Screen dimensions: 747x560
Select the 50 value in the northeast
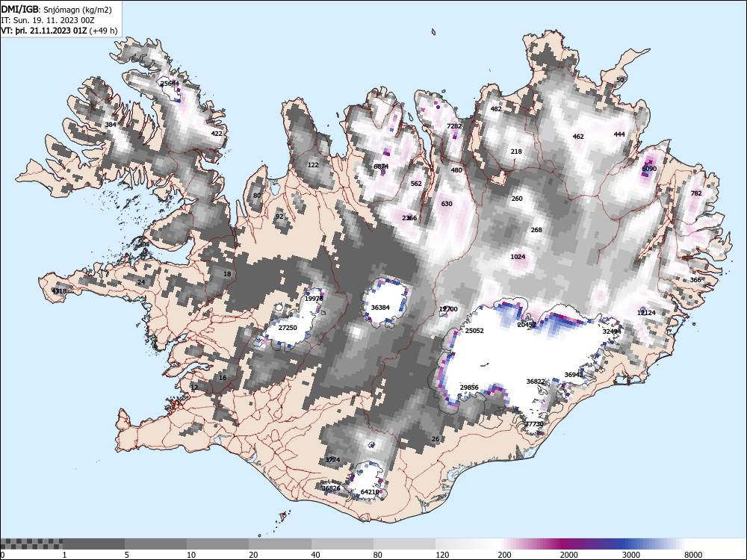coord(620,80)
